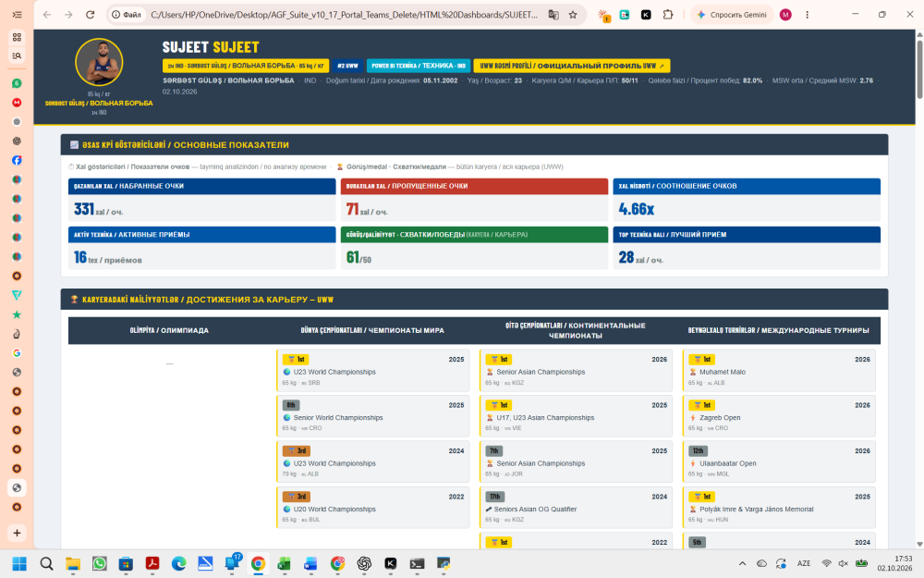The image size is (924, 578).
Task: Open File Explorer from the taskbar
Action: 72,564
